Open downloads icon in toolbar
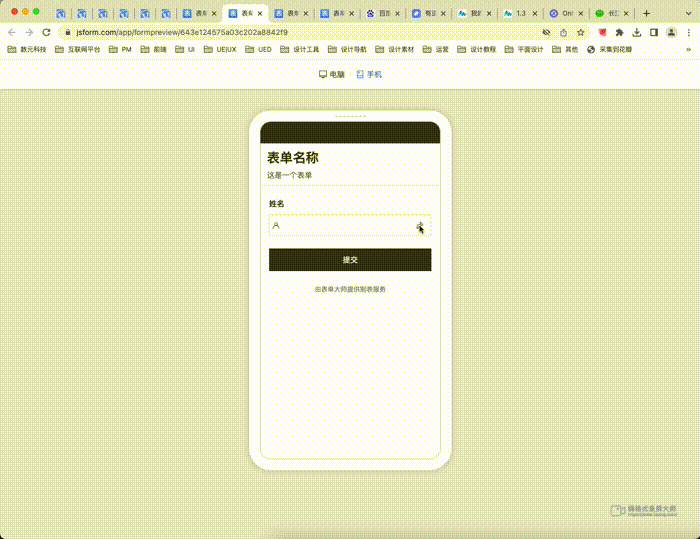700x539 pixels. point(637,32)
